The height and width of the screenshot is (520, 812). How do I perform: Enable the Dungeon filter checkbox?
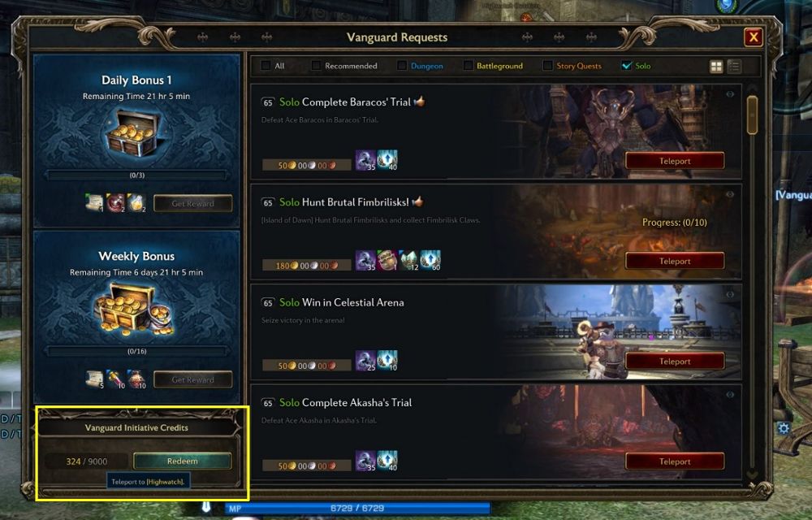[x=402, y=66]
